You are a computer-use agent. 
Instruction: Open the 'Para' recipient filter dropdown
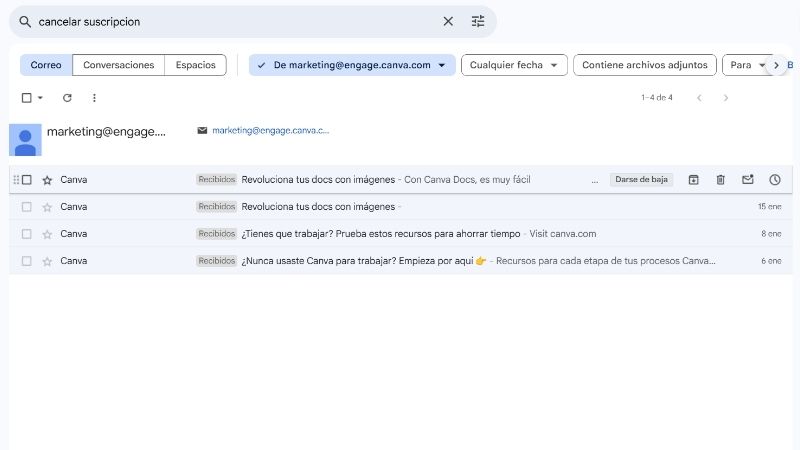(747, 65)
